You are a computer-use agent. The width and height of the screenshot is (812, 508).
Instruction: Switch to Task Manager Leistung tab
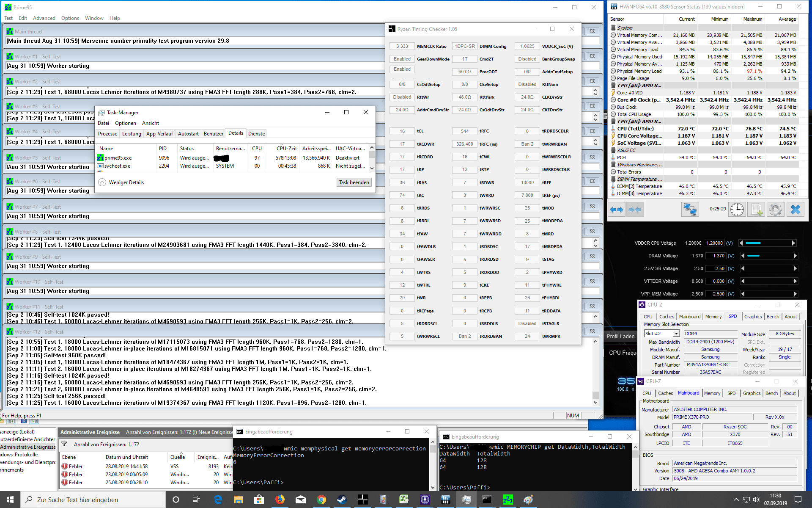coord(132,134)
